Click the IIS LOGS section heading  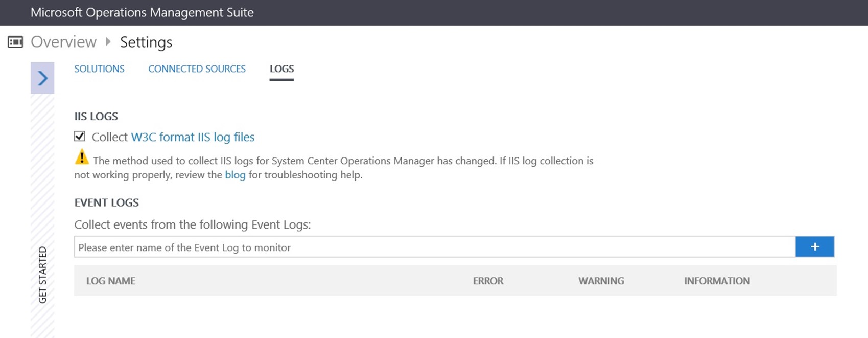coord(96,116)
